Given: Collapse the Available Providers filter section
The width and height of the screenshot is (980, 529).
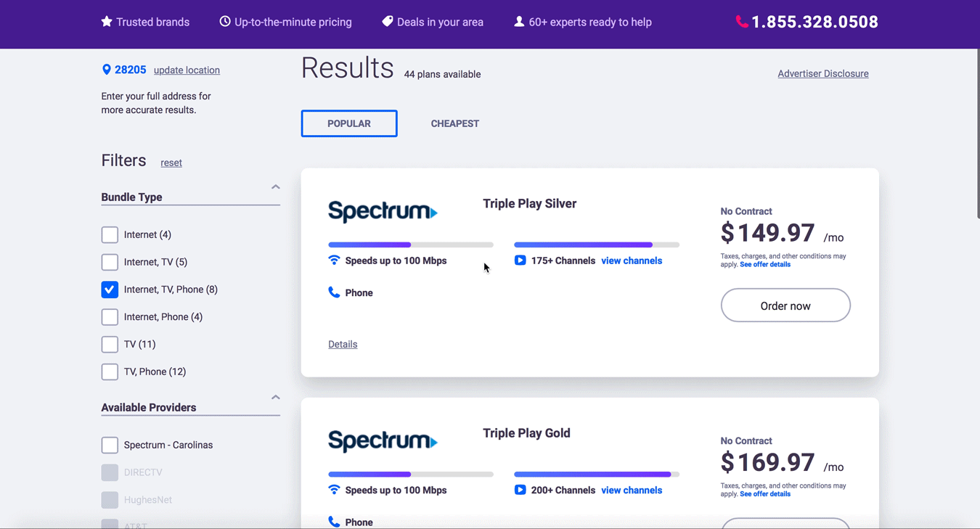Looking at the screenshot, I should (x=275, y=398).
